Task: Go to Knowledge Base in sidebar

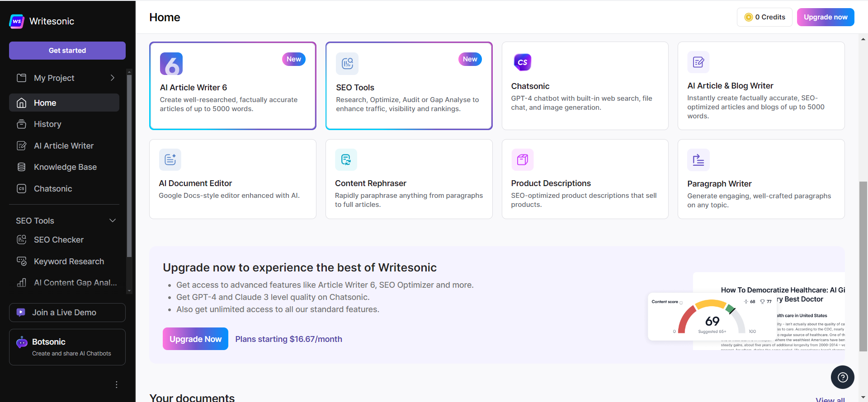Action: [x=65, y=167]
